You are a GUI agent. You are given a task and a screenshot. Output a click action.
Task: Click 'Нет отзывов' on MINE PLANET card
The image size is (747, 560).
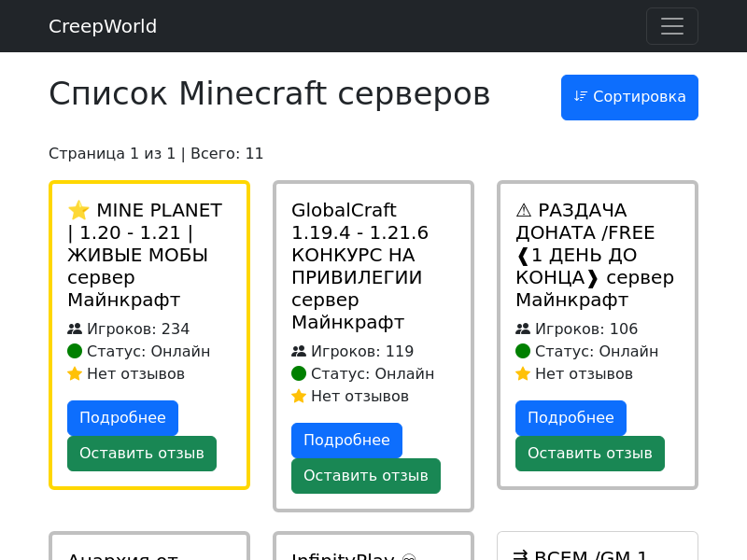coord(135,374)
